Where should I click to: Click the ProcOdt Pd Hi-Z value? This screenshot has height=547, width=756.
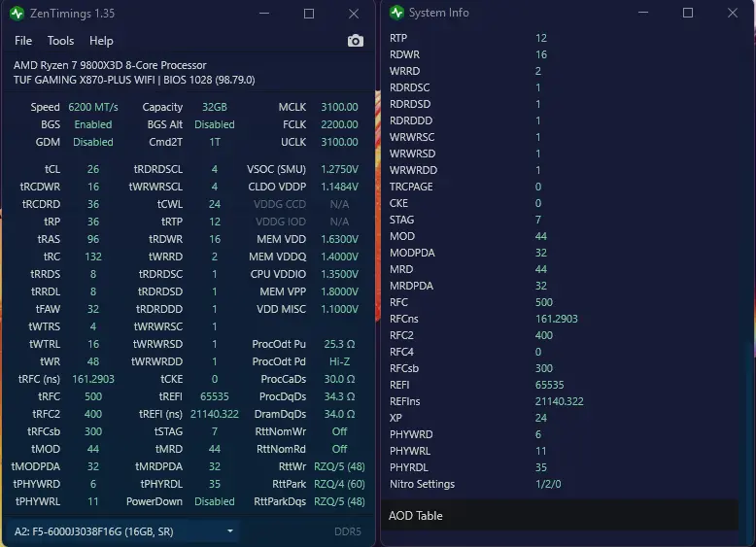[339, 361]
